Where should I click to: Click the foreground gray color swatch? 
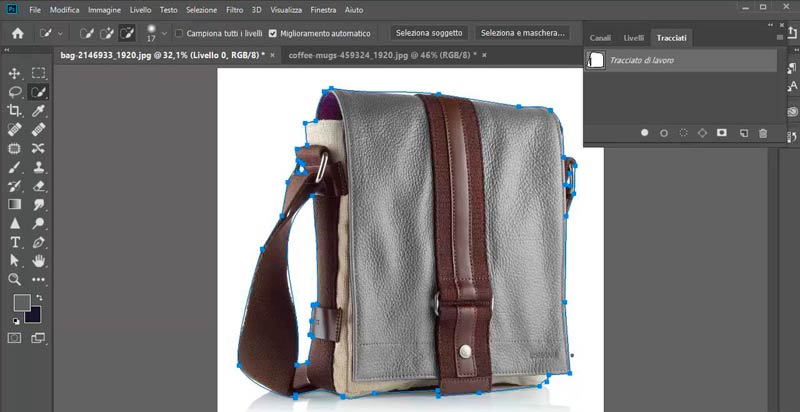(20, 301)
